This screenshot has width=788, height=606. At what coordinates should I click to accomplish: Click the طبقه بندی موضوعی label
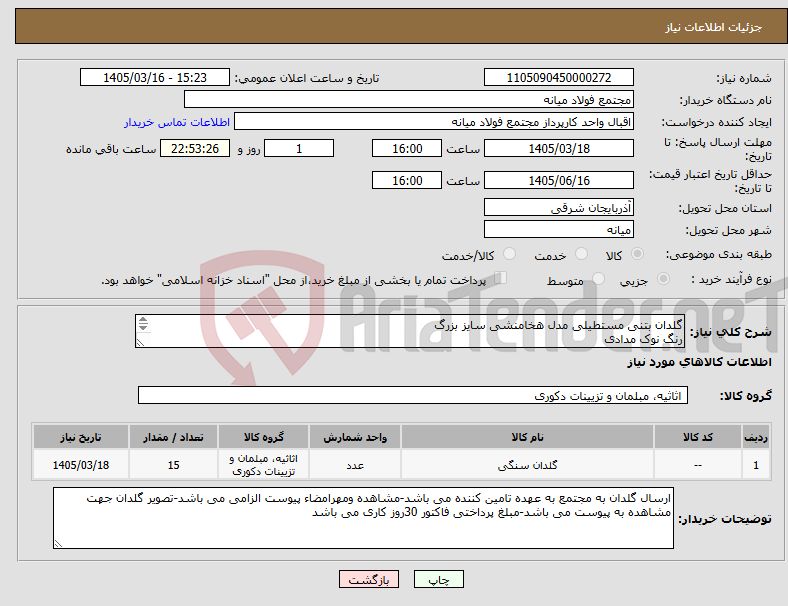(x=719, y=254)
